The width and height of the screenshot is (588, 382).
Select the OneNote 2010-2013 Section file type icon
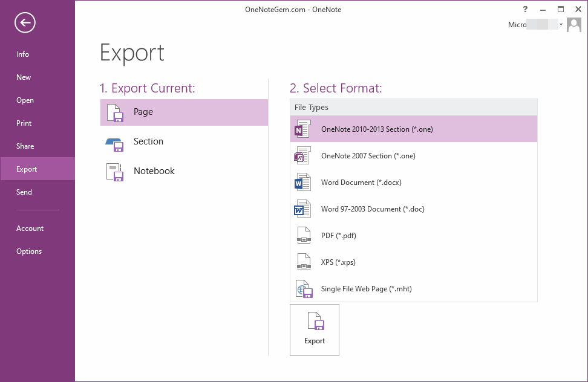[x=303, y=129]
